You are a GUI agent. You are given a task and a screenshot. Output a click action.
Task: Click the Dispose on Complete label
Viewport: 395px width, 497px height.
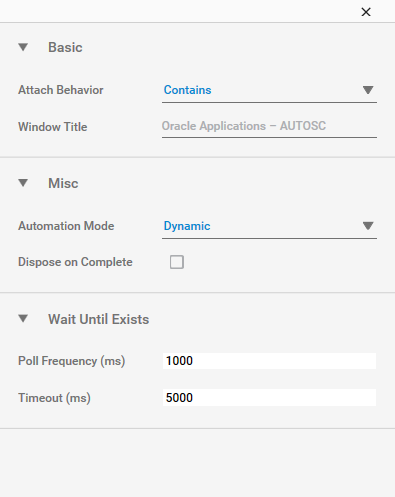tap(75, 262)
